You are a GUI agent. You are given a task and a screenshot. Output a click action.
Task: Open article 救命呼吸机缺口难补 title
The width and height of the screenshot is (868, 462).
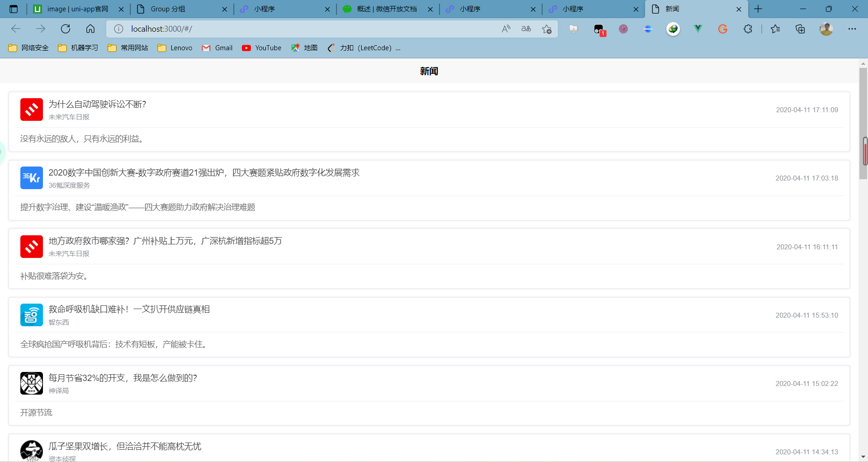point(129,309)
